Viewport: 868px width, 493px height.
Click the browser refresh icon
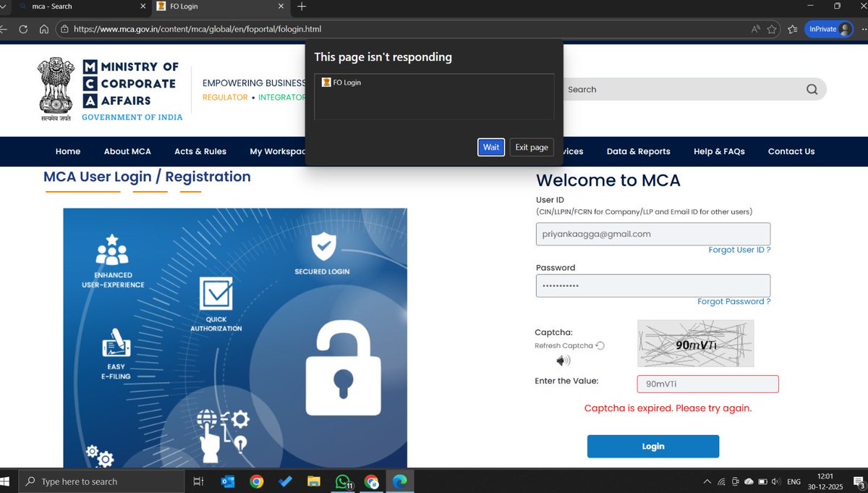point(23,30)
